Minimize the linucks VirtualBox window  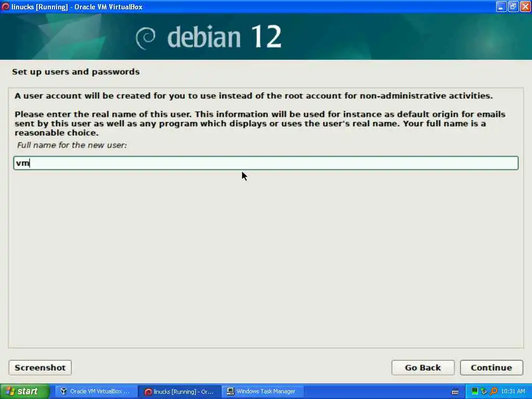[x=501, y=6]
